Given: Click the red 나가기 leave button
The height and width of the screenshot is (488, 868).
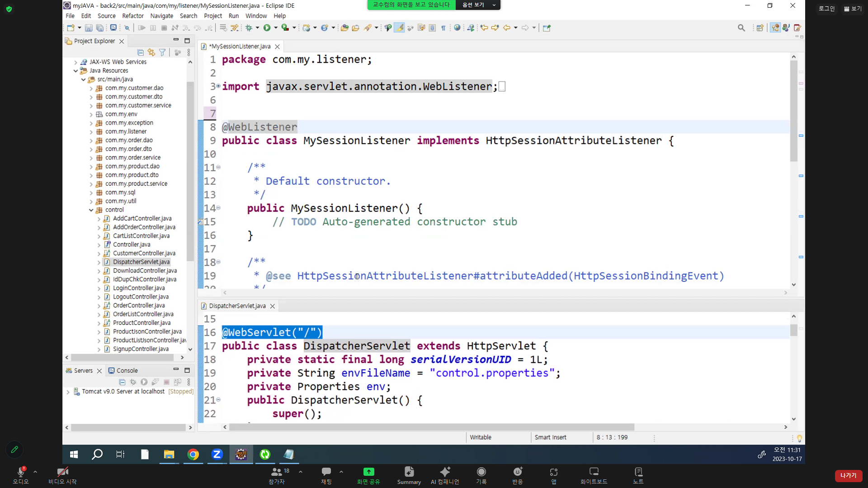Looking at the screenshot, I should [848, 475].
